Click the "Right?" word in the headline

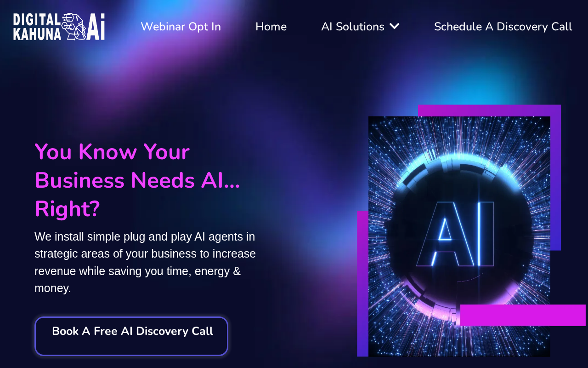click(67, 209)
